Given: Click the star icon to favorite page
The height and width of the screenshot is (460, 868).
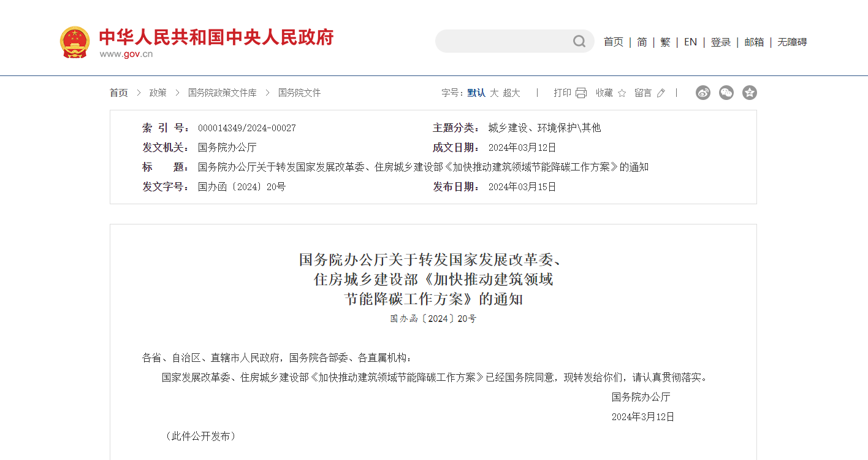Looking at the screenshot, I should [x=622, y=93].
